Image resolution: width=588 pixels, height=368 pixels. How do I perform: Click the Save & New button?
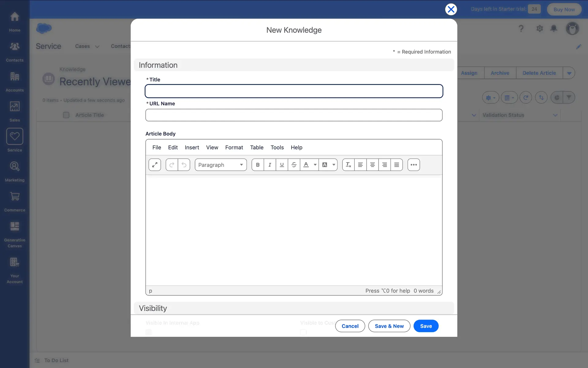389,326
